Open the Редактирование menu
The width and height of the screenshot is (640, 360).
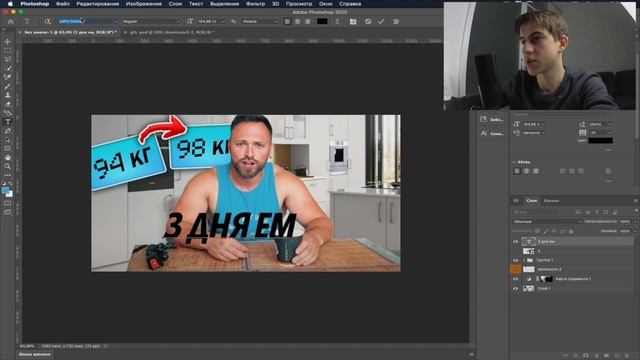[98, 4]
